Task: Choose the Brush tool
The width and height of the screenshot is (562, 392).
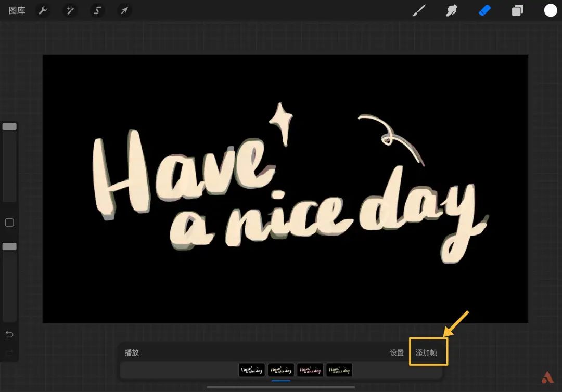Action: (x=419, y=10)
